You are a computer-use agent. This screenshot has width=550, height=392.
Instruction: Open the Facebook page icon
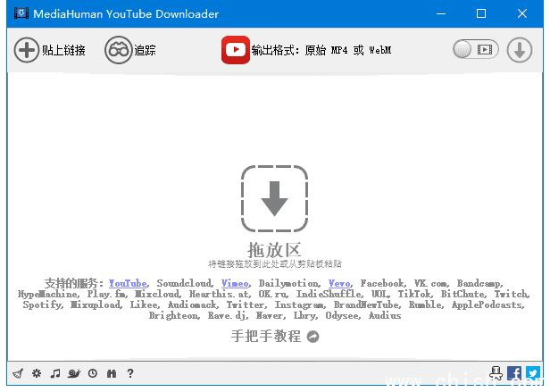tap(514, 373)
